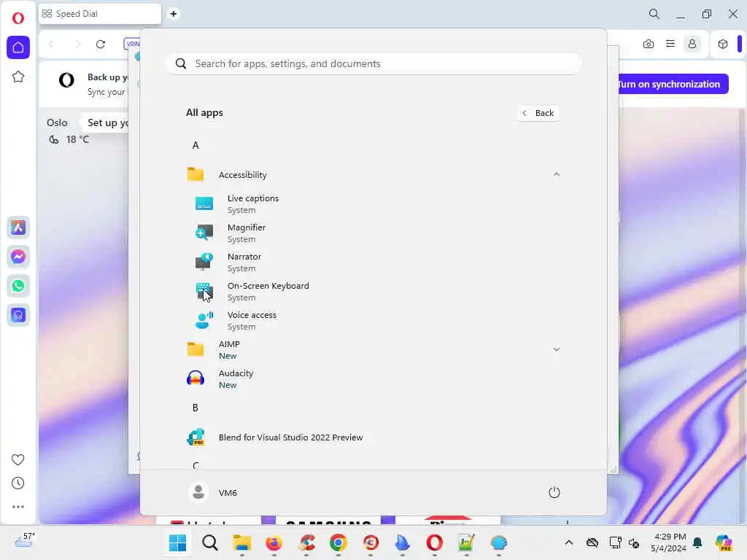Open Opera history clock icon
747x560 pixels.
tap(18, 483)
